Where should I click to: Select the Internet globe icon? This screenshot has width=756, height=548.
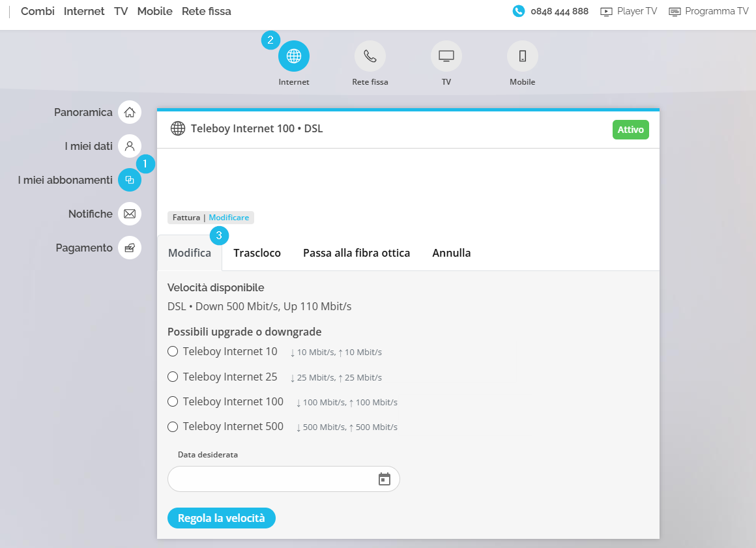coord(294,56)
